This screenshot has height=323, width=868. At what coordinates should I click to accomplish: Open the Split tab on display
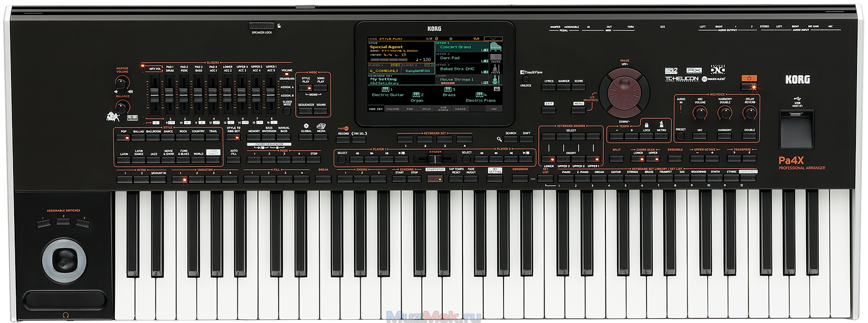pyautogui.click(x=426, y=109)
